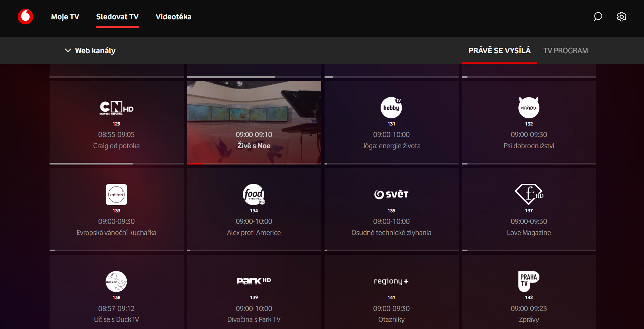Select the Mňau channel logo

pos(529,108)
